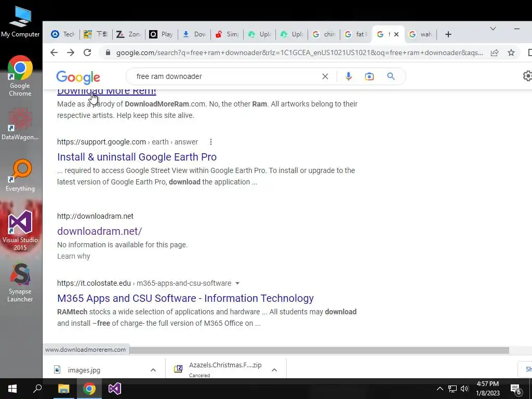Switch to Tech tab
The width and height of the screenshot is (532, 399).
[63, 34]
